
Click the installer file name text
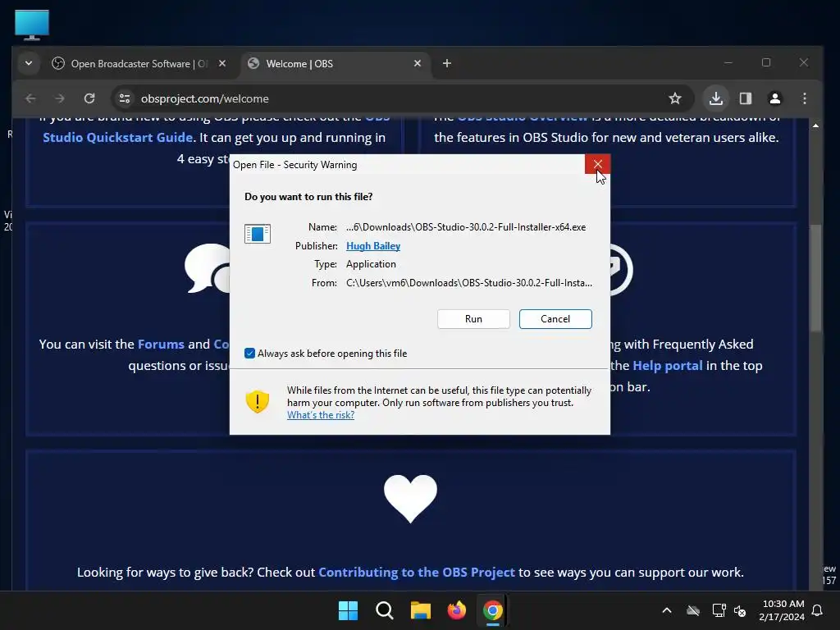(x=466, y=227)
